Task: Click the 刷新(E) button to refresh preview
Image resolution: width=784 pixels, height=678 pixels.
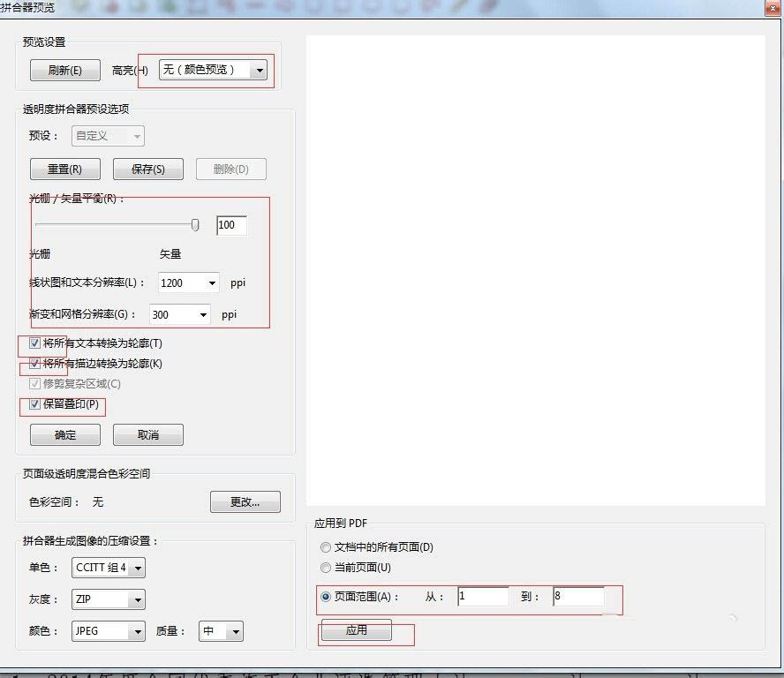Action: pyautogui.click(x=64, y=71)
